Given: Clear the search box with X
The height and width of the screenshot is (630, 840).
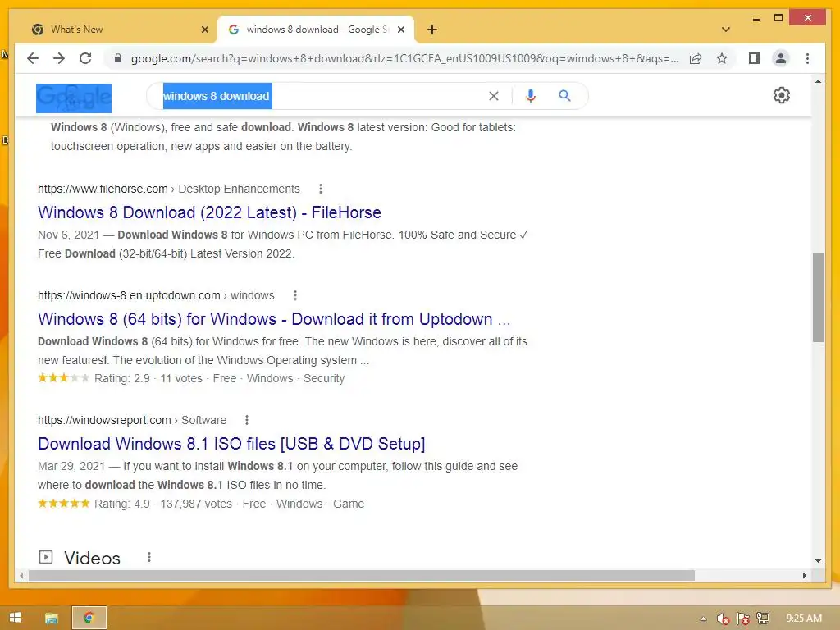Looking at the screenshot, I should coord(493,96).
